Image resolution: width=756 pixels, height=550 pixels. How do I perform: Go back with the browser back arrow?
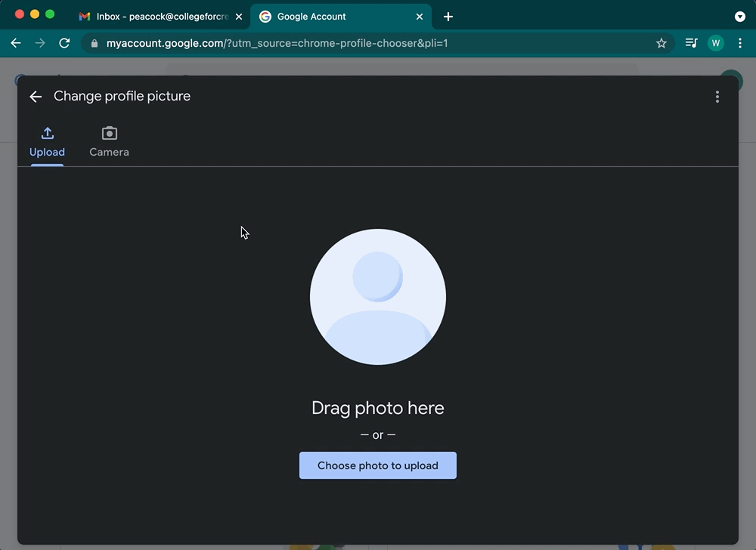coord(16,43)
